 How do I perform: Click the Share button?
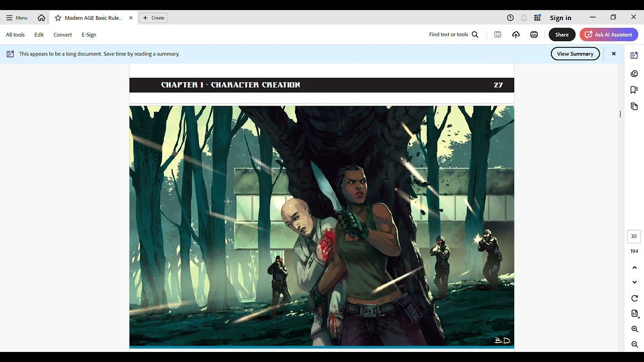click(x=562, y=35)
